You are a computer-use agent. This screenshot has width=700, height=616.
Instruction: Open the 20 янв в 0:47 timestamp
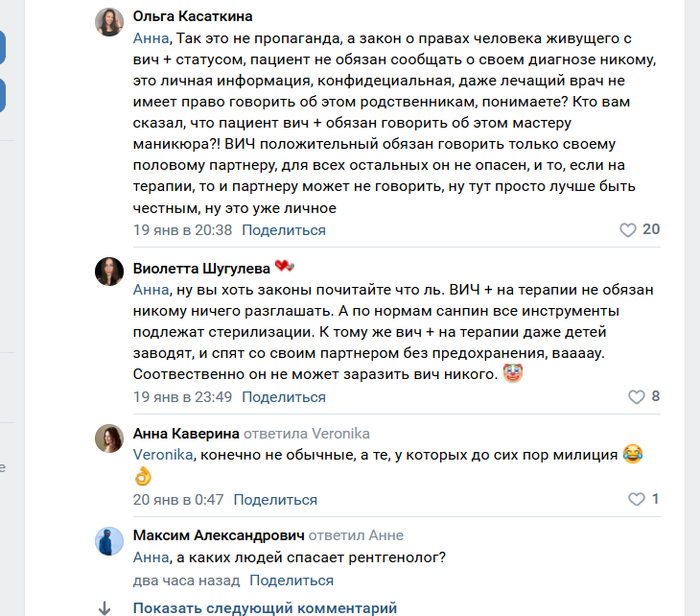pyautogui.click(x=178, y=499)
